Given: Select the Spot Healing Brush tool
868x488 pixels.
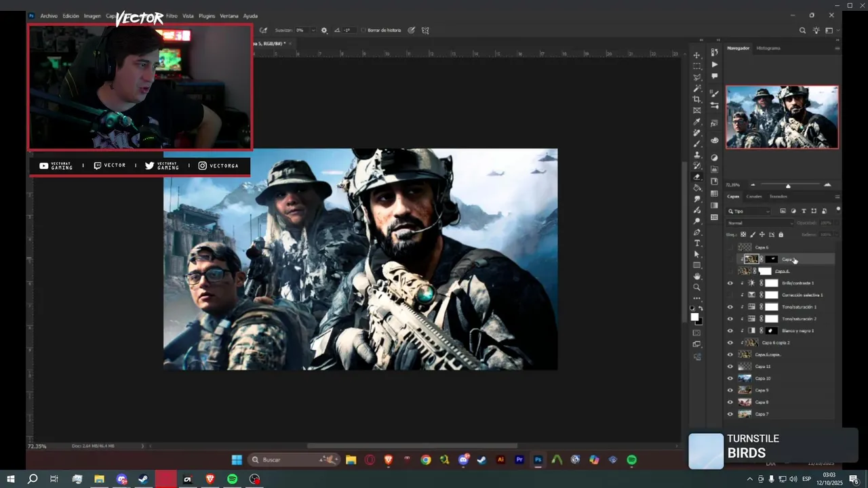Looking at the screenshot, I should click(696, 133).
